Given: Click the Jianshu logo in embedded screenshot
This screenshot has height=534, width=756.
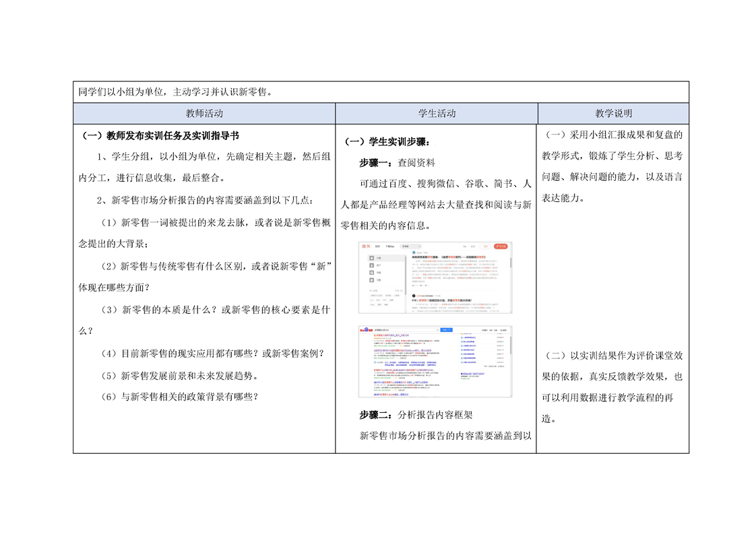Looking at the screenshot, I should coord(365,246).
